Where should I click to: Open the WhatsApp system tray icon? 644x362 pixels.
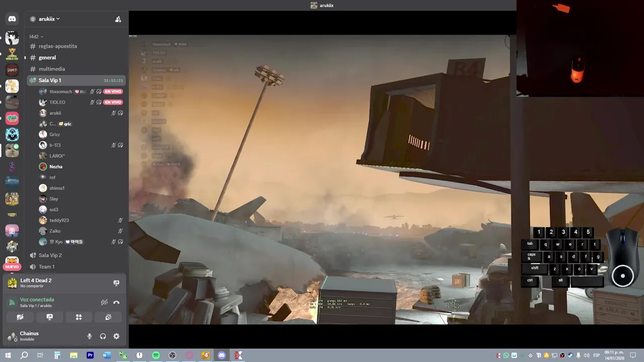506,355
